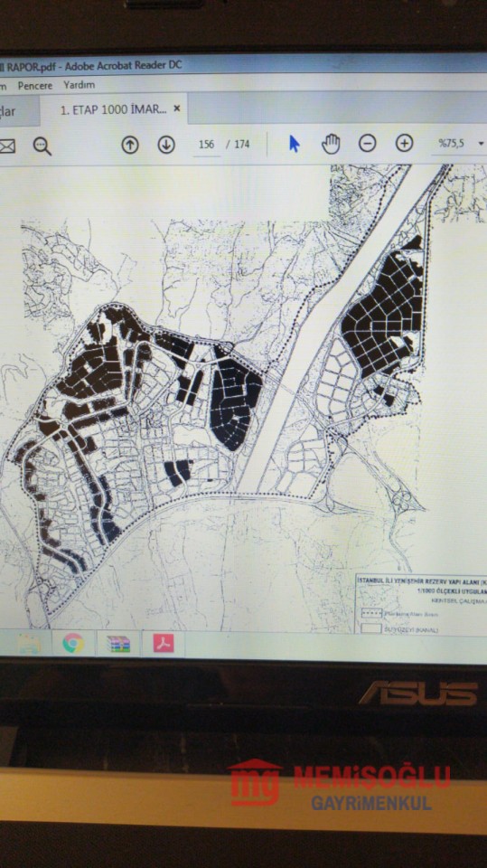The width and height of the screenshot is (487, 868).
Task: Zoom out with the minus button
Action: pyautogui.click(x=367, y=144)
